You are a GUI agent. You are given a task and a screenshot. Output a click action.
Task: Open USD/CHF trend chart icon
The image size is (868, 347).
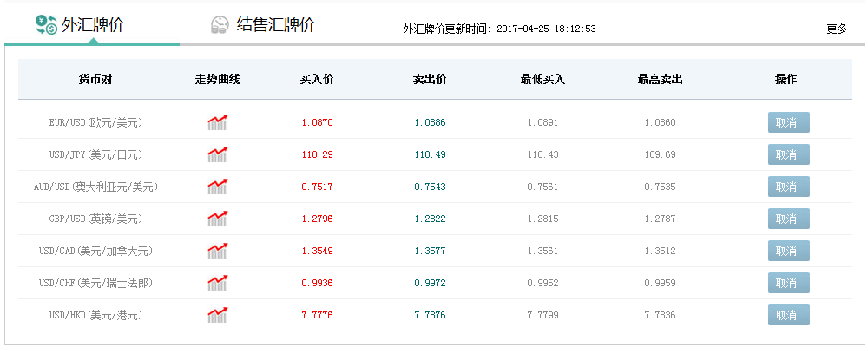point(217,283)
